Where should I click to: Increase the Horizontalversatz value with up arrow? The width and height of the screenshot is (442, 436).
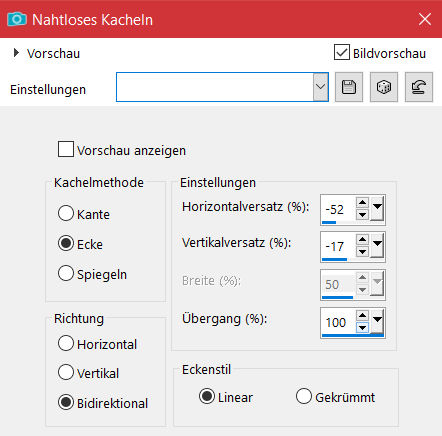[x=362, y=202]
